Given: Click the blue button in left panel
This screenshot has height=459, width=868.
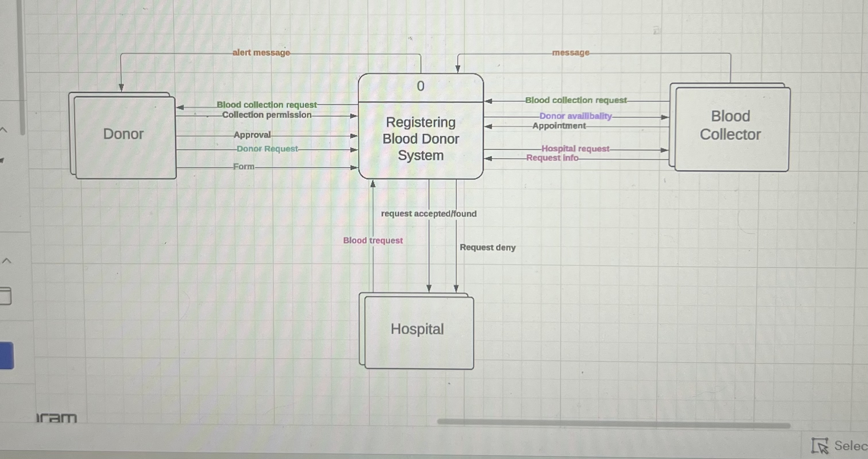Looking at the screenshot, I should tap(6, 355).
